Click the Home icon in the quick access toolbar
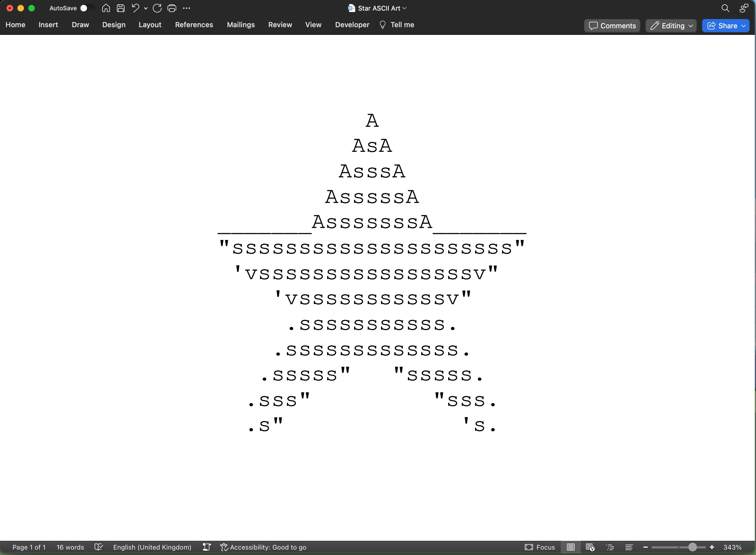The height and width of the screenshot is (555, 756). [106, 8]
